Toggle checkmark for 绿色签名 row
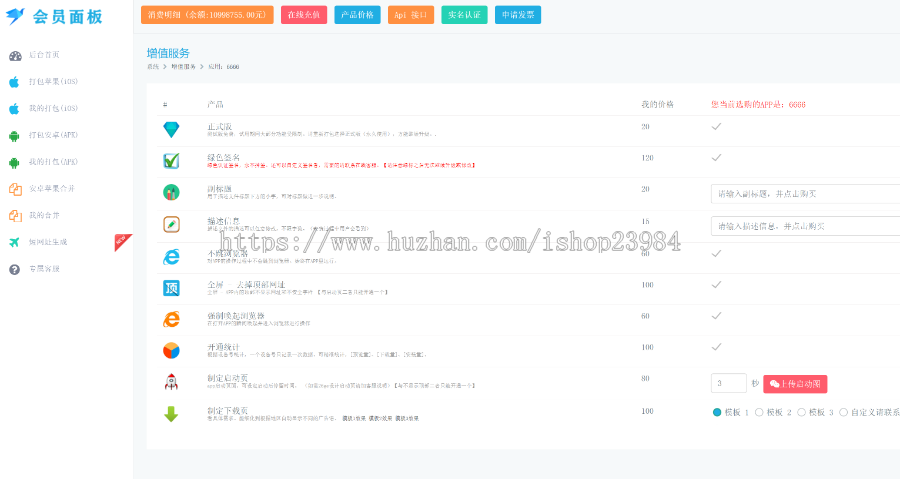The image size is (900, 479). (716, 157)
